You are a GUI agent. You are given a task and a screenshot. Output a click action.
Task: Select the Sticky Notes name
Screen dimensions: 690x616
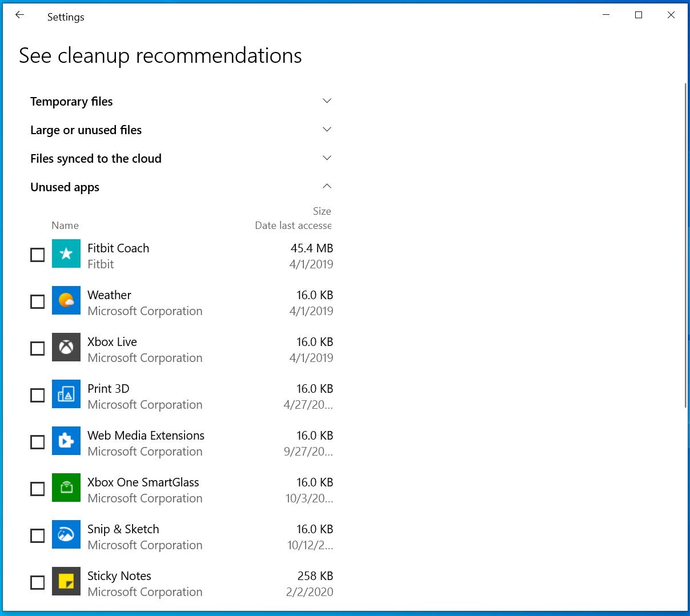[x=119, y=576]
